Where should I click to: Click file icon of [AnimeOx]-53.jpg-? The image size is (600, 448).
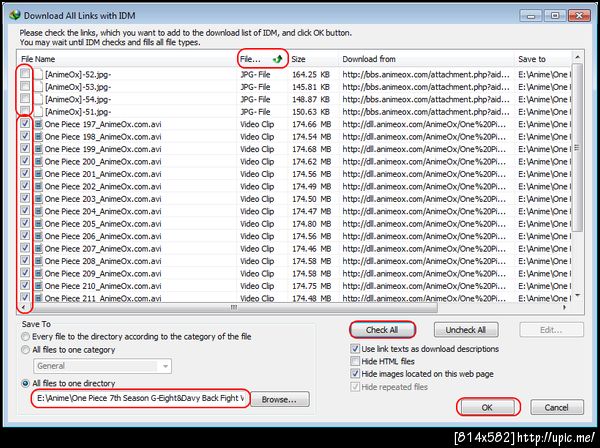[38, 87]
